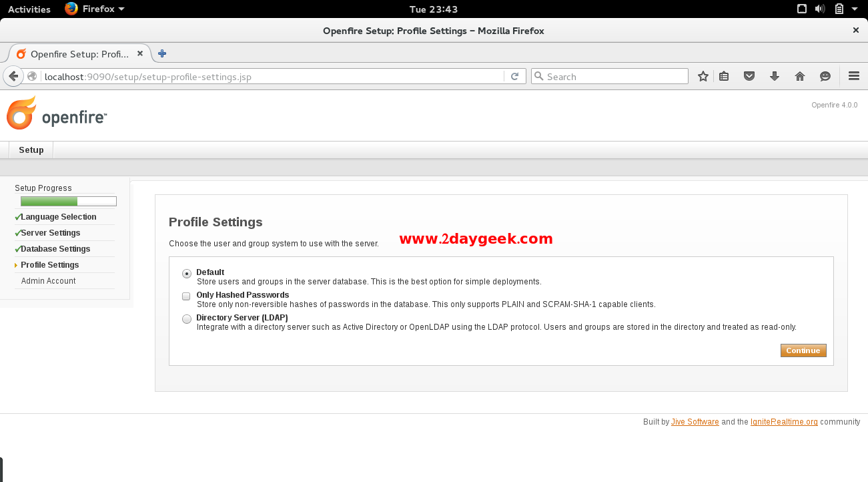Open the Pocket icon in the toolbar

[x=749, y=76]
